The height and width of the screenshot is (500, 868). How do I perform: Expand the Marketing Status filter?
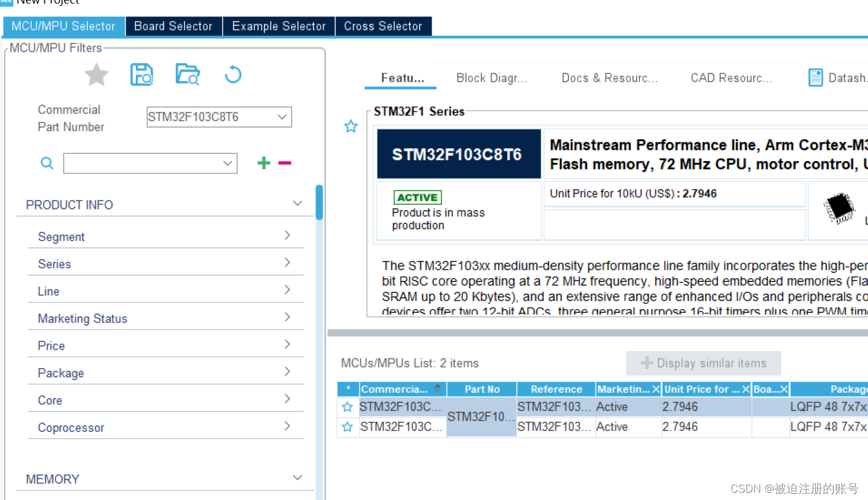click(x=288, y=317)
